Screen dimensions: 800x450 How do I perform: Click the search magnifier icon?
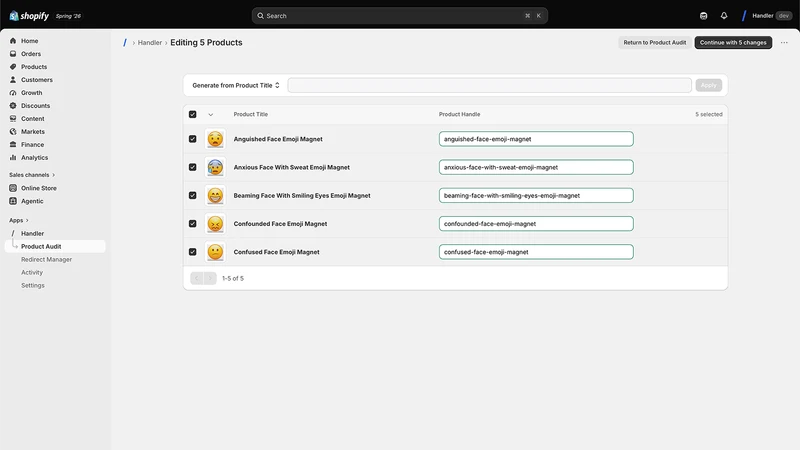point(260,16)
